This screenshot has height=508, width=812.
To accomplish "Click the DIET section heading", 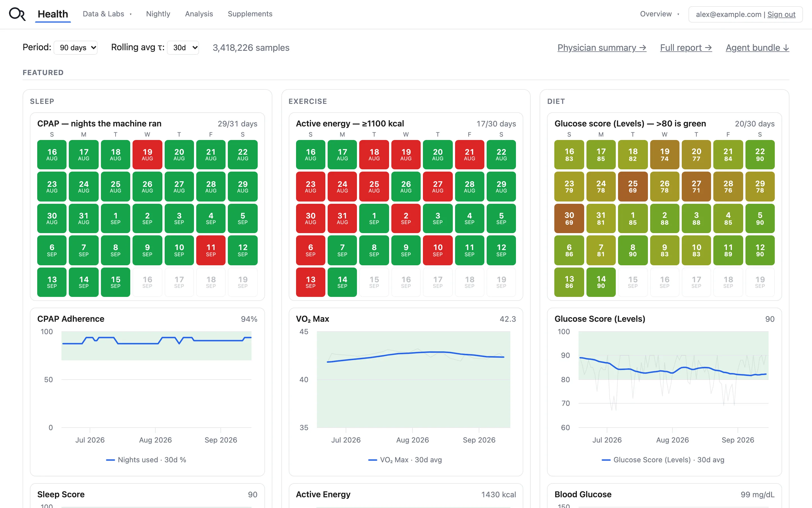I will [x=556, y=102].
